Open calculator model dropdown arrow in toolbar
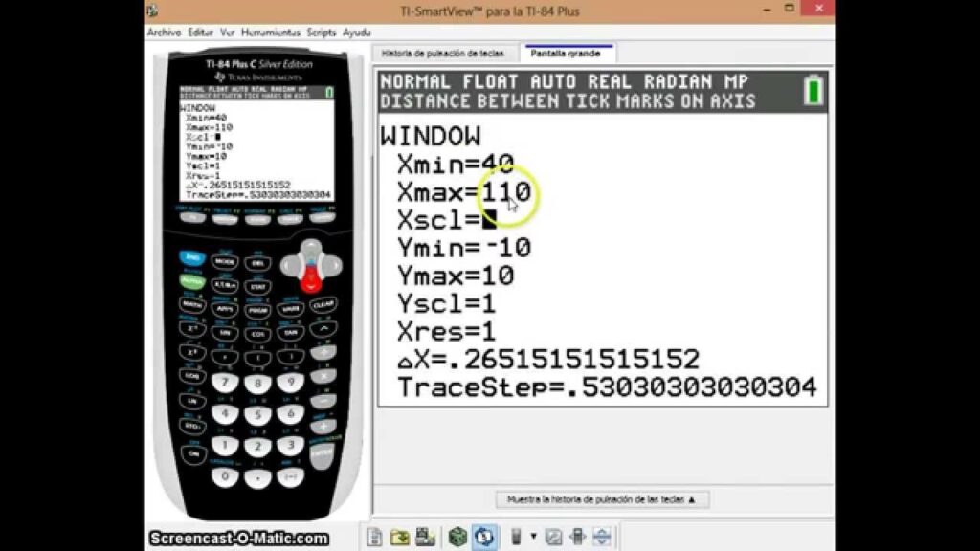 tap(533, 537)
